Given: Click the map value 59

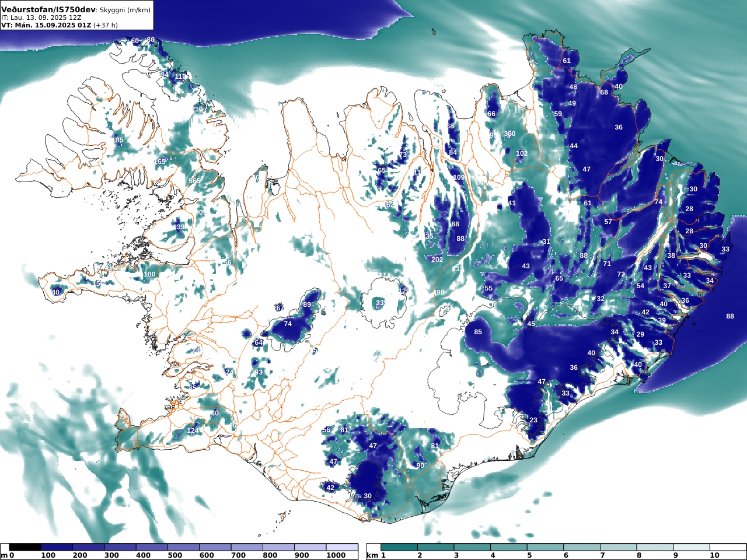Looking at the screenshot, I should coord(558,114).
